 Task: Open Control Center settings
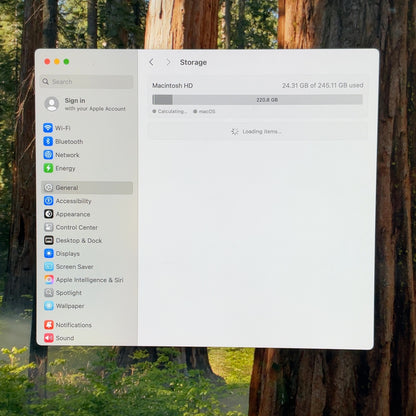[x=87, y=227]
